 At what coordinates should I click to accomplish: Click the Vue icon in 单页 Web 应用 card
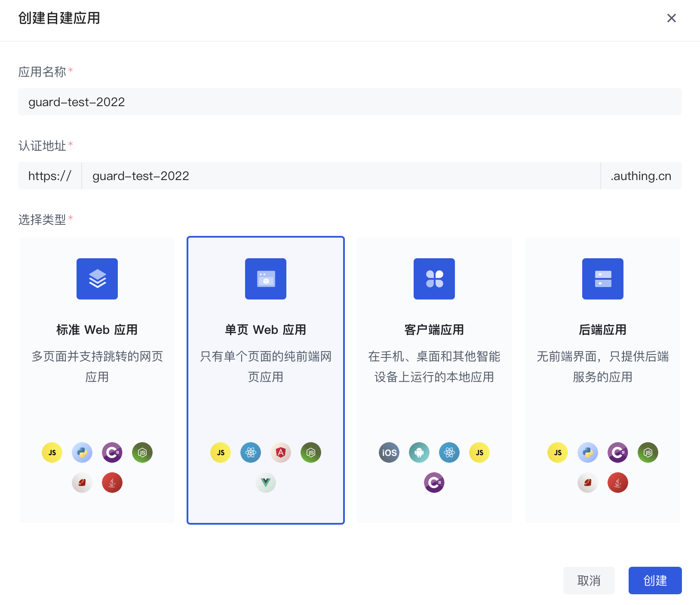point(266,483)
